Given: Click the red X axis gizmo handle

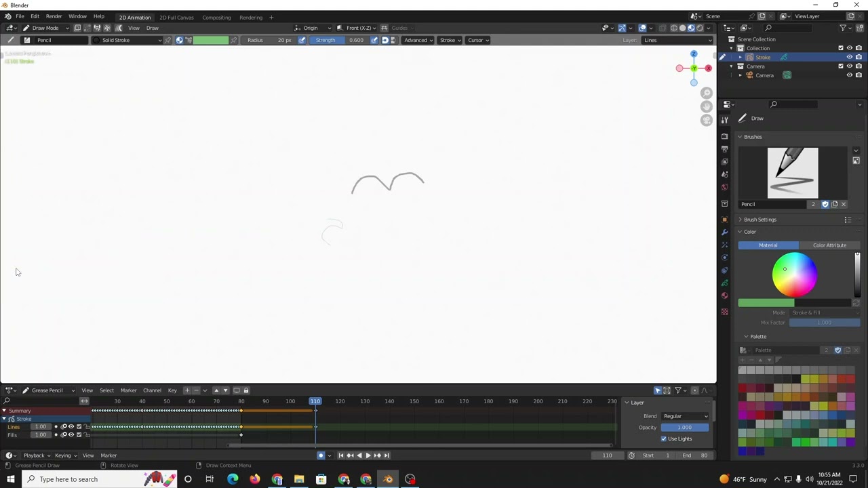Looking at the screenshot, I should pyautogui.click(x=708, y=68).
